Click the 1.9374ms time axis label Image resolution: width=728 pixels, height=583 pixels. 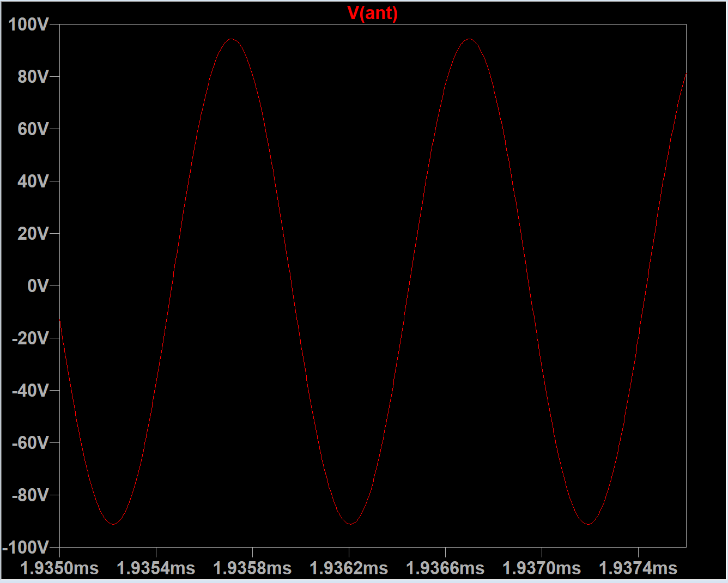(x=638, y=568)
